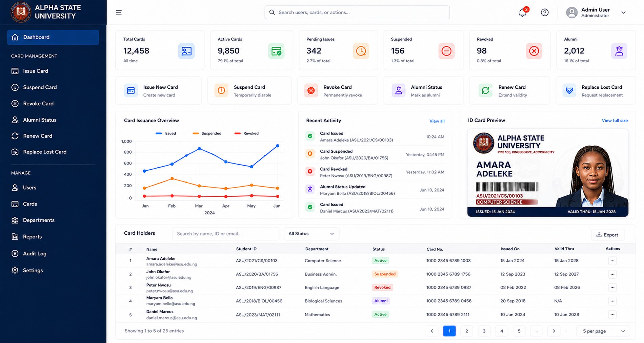Go to next page with right arrow
This screenshot has height=343, width=644.
(554, 331)
